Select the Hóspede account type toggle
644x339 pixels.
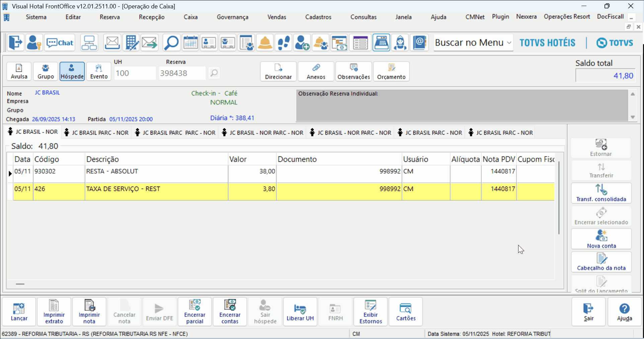[72, 71]
